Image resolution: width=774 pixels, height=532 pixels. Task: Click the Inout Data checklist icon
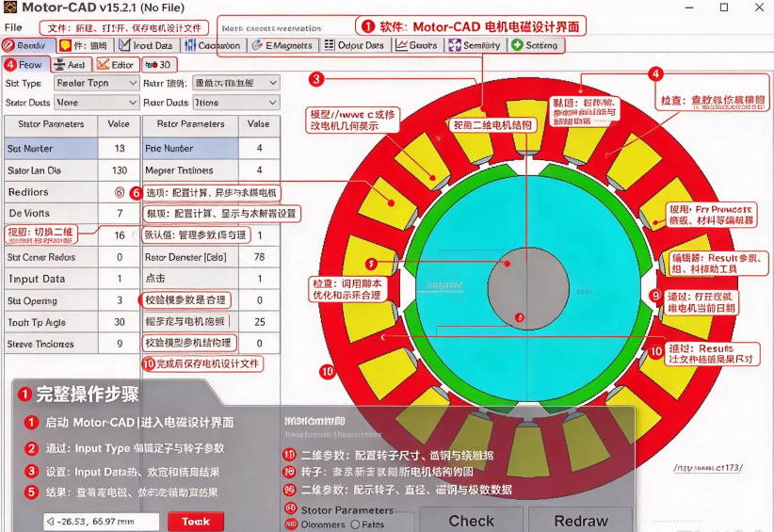125,45
